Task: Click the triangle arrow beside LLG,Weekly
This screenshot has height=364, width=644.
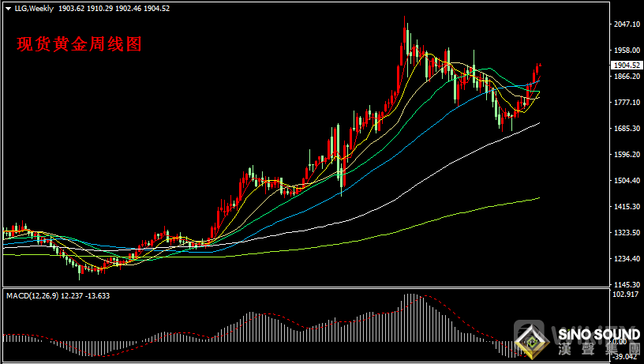Action: tap(8, 8)
